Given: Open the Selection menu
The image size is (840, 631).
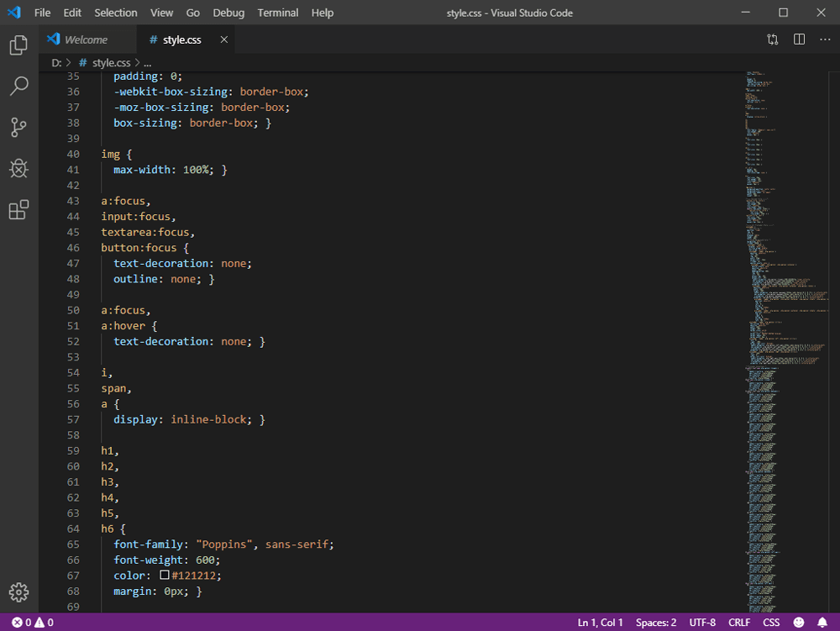Looking at the screenshot, I should 116,13.
